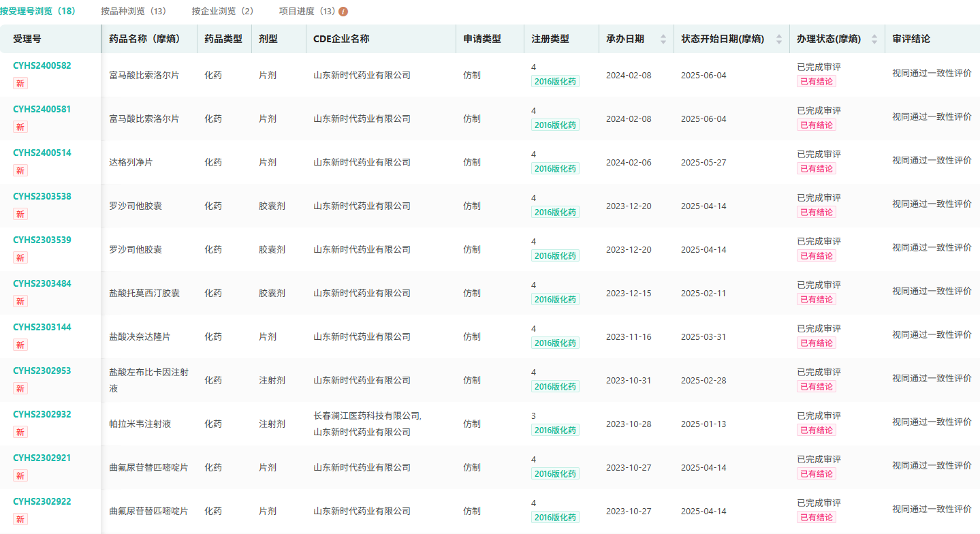Image resolution: width=980 pixels, height=534 pixels.
Task: Switch to 按品种浏览 tab
Action: click(x=133, y=12)
